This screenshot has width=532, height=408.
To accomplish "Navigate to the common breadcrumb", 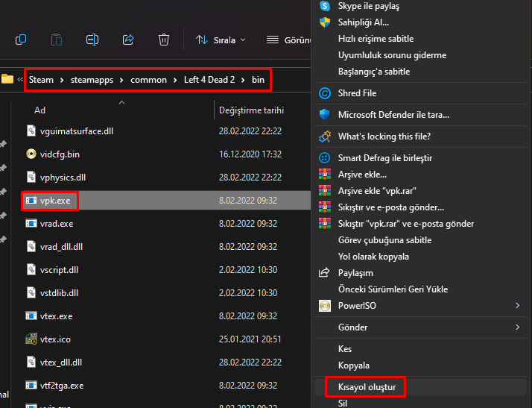I will tap(148, 80).
